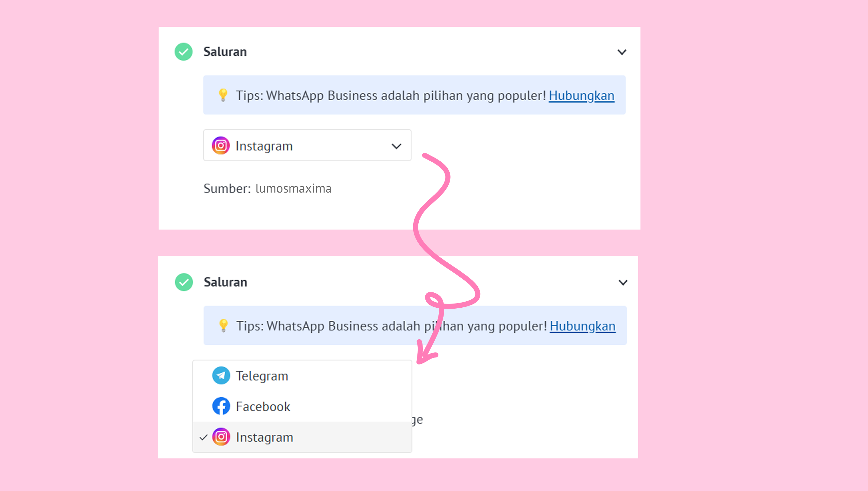The width and height of the screenshot is (868, 491).
Task: Click the green checkmark beside top Saluran
Action: [183, 52]
